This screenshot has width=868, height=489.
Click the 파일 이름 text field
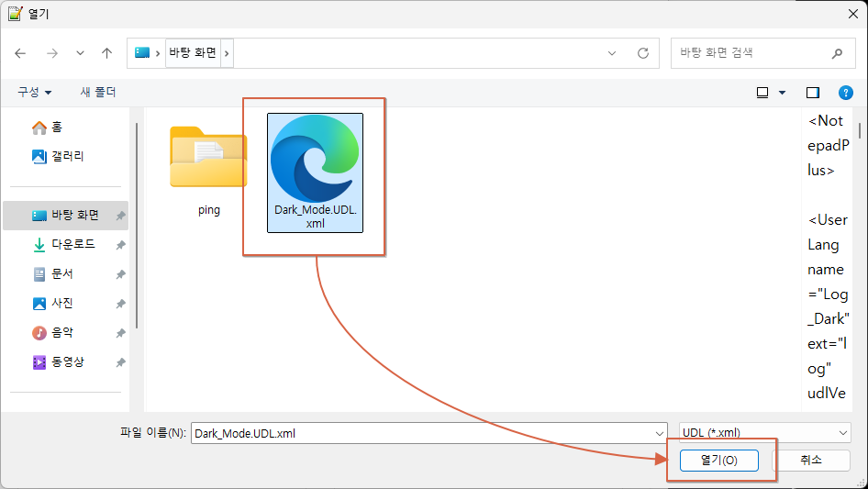(x=423, y=433)
